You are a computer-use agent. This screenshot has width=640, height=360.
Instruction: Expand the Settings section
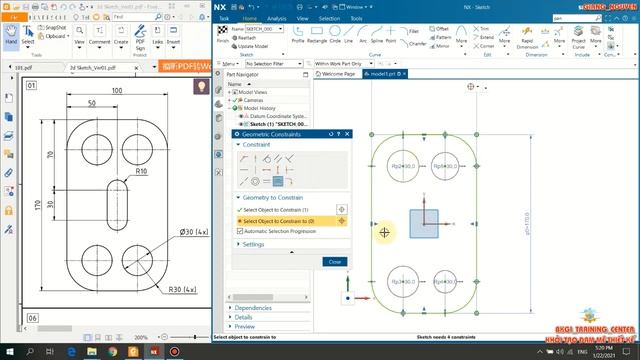pos(238,244)
